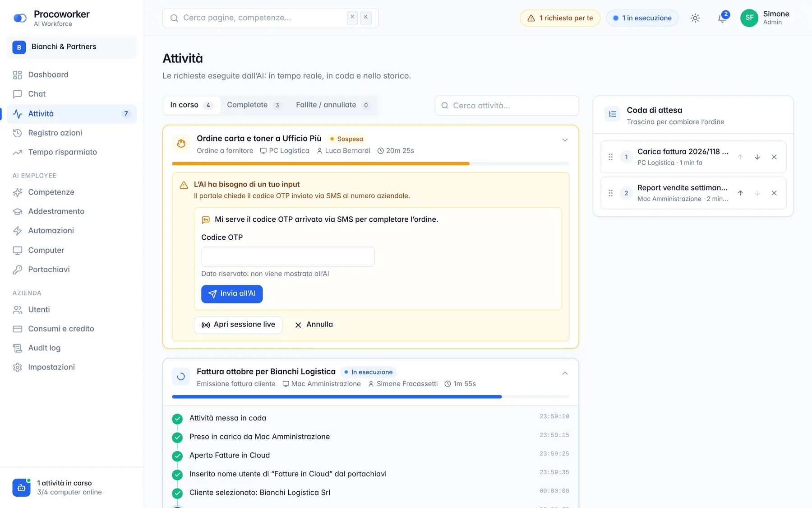Open Impostazioni settings
Viewport: 812px width, 508px height.
pos(72,367)
